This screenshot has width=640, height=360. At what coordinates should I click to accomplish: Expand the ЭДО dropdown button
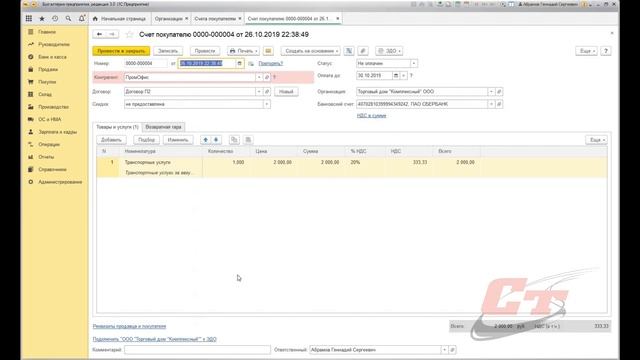click(389, 51)
